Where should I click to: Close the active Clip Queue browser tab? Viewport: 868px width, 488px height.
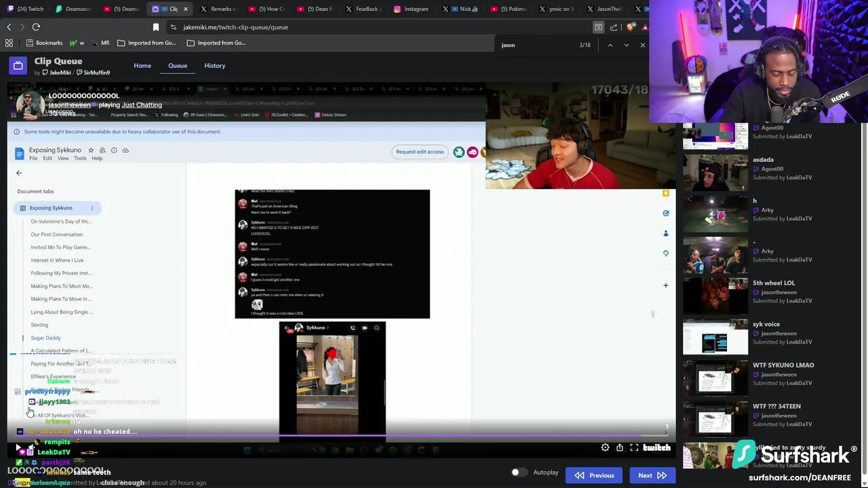pos(186,9)
